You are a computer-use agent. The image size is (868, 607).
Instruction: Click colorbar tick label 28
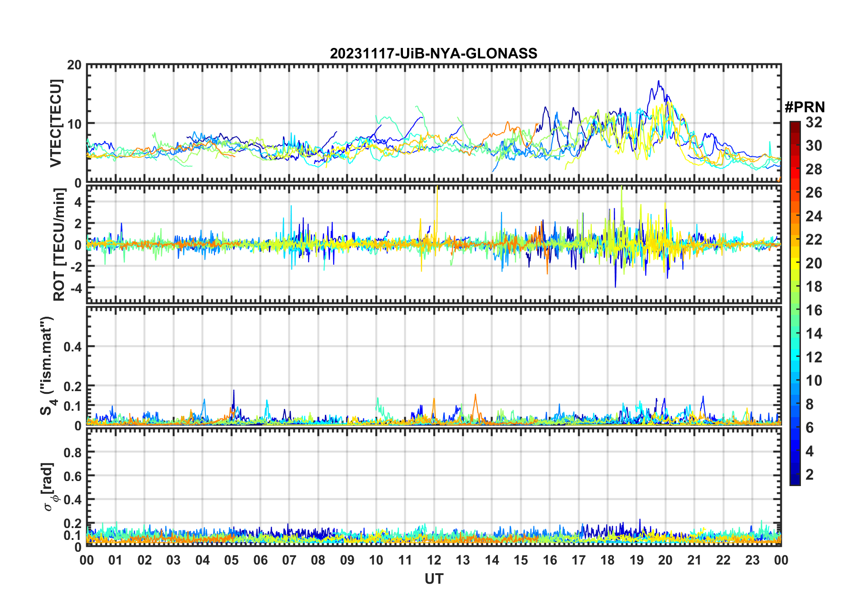click(x=814, y=169)
